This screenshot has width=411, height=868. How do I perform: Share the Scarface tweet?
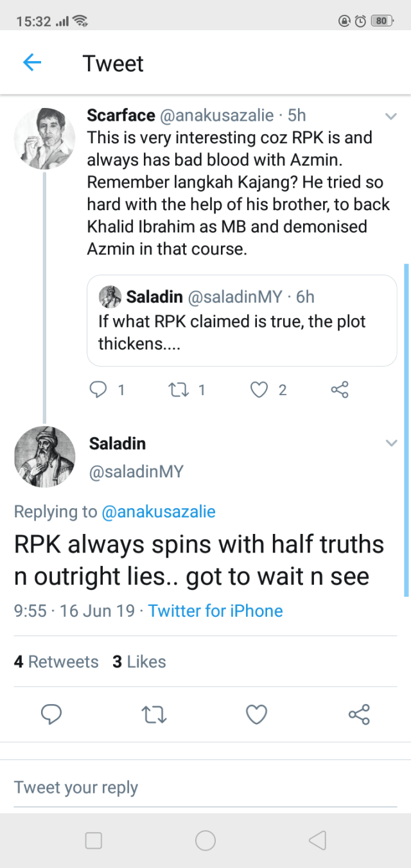click(x=339, y=389)
